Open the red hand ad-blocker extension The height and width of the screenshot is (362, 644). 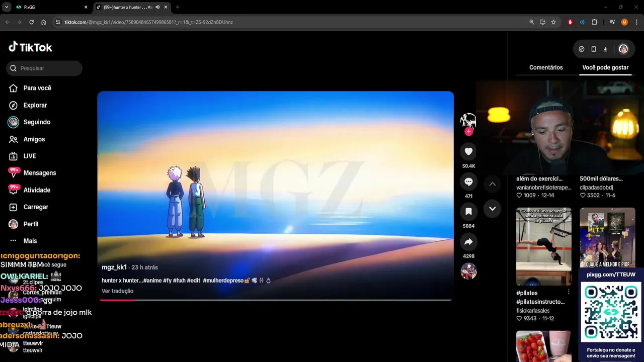(570, 22)
